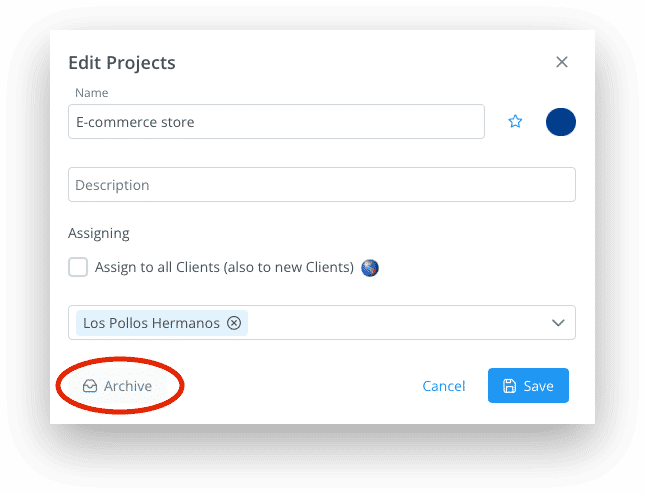
Task: Enable Assign to all Clients checkbox
Action: pyautogui.click(x=78, y=267)
